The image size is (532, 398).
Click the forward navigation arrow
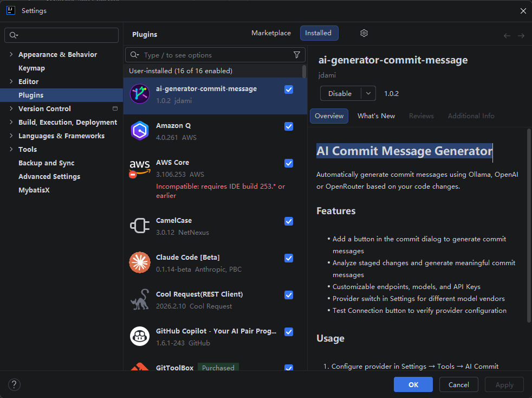(x=521, y=36)
